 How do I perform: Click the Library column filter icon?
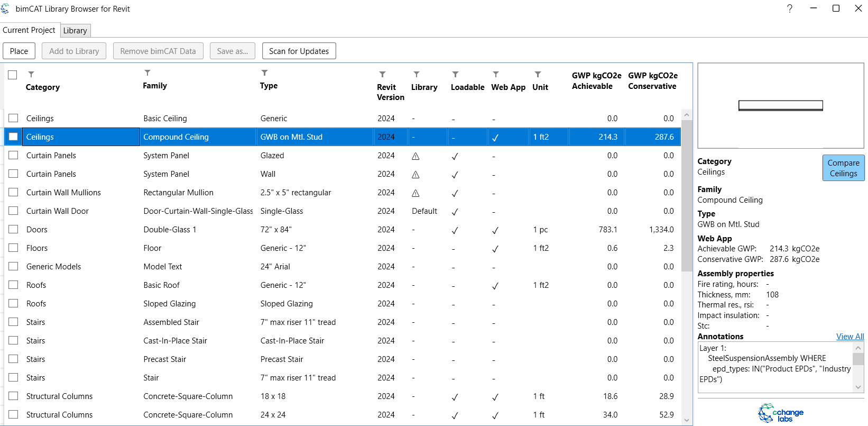pyautogui.click(x=417, y=74)
